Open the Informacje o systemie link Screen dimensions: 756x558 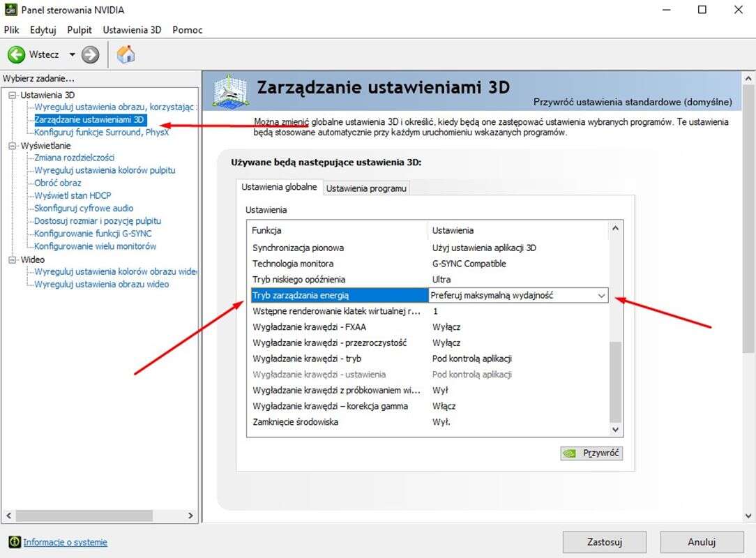[66, 542]
